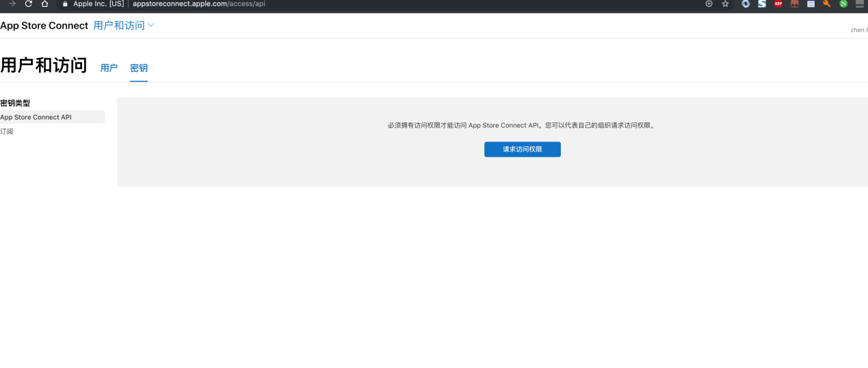The image size is (868, 368).
Task: Click the address bar URL appstoreconnect.apple.com
Action: tap(198, 4)
